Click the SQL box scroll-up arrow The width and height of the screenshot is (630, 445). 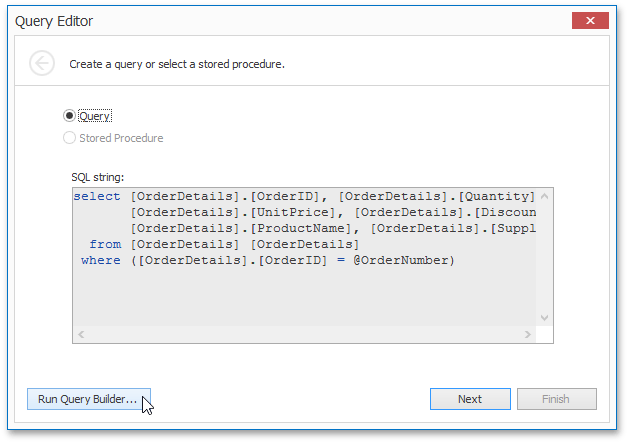[x=544, y=196]
